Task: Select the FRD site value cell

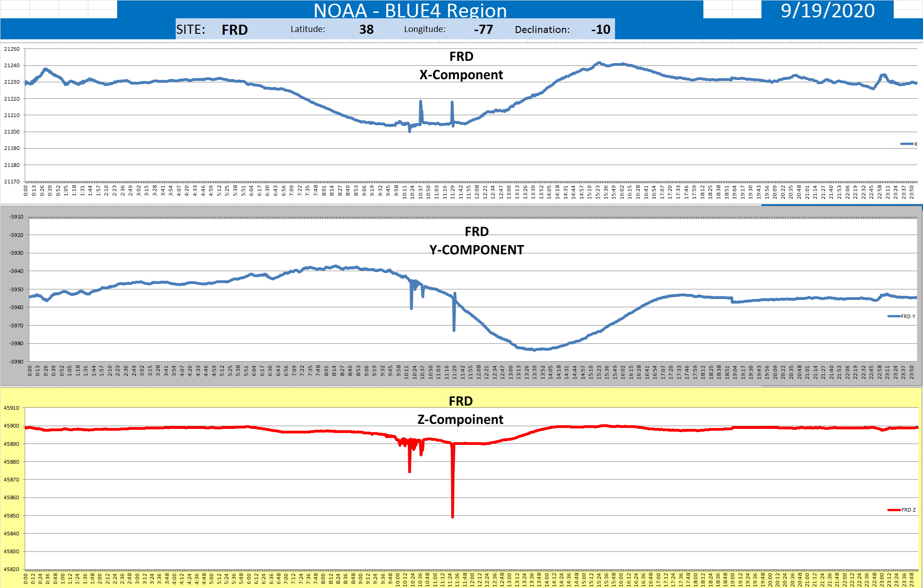Action: pos(234,30)
